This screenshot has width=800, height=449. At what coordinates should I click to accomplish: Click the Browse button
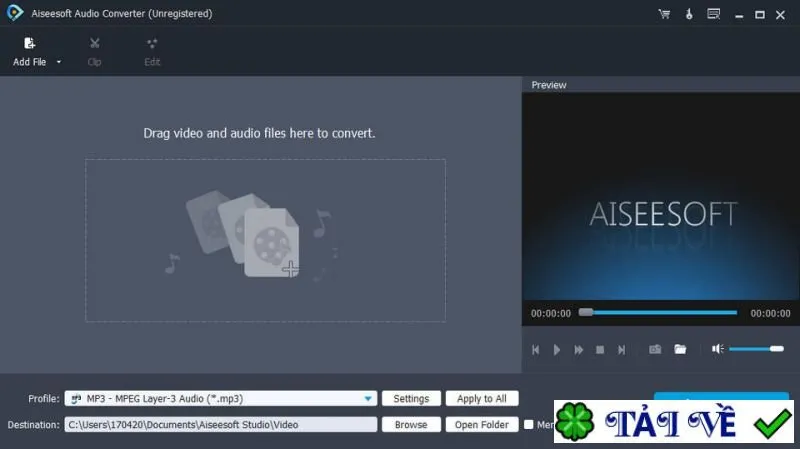click(411, 425)
